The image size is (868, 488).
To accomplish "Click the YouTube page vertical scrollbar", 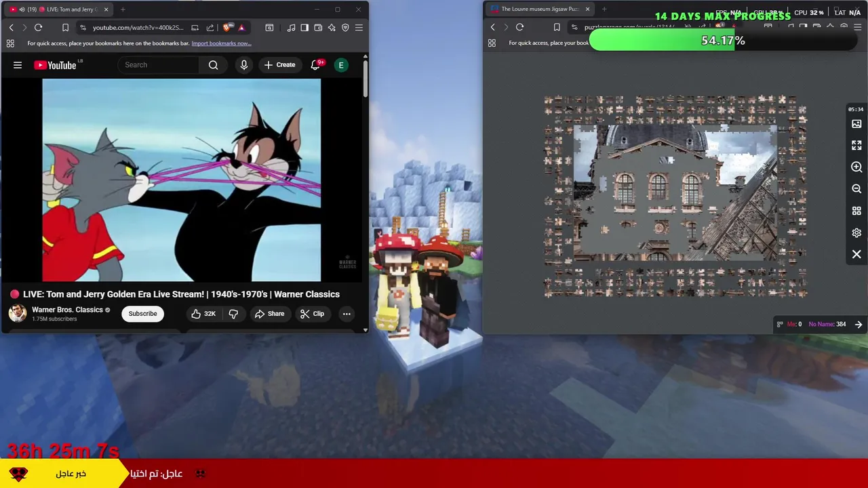I will point(366,79).
